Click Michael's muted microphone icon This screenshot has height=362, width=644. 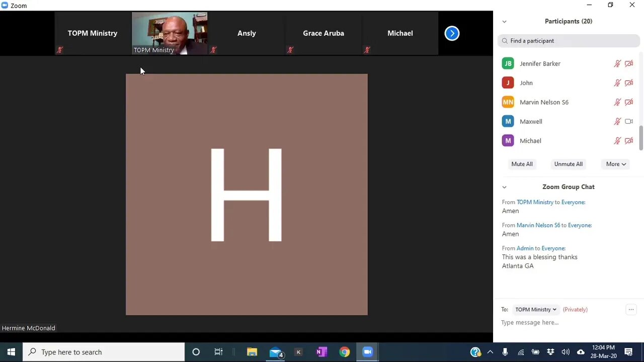(617, 141)
